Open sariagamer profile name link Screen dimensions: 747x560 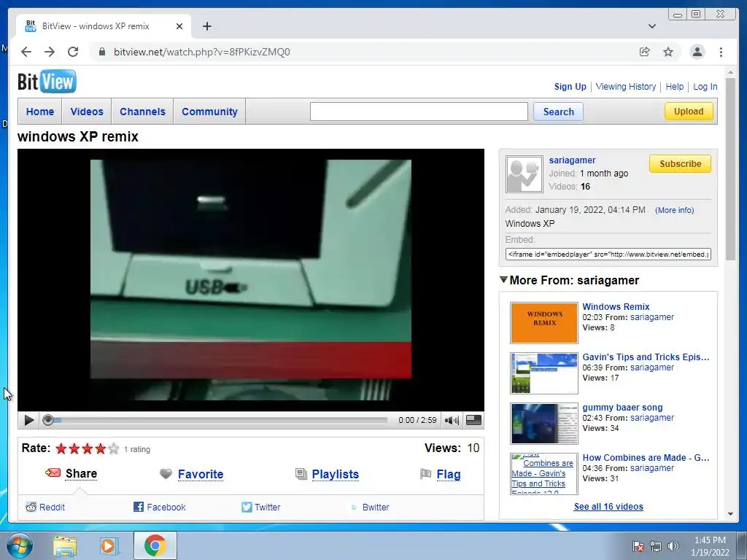tap(572, 160)
